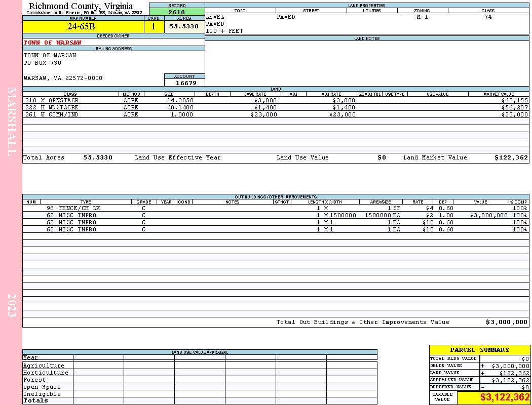Click Agriculture row label in land use appraisal
Viewport: 532px width, 405px height.
44,366
